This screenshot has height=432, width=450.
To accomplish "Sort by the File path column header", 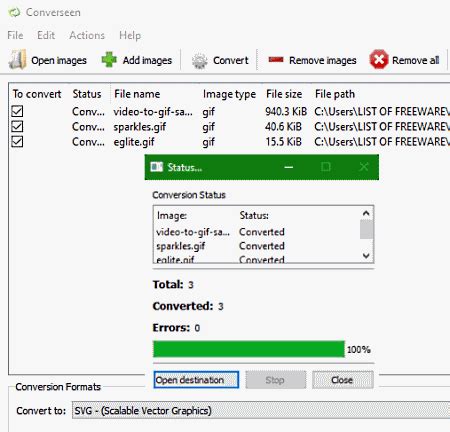I will click(335, 94).
